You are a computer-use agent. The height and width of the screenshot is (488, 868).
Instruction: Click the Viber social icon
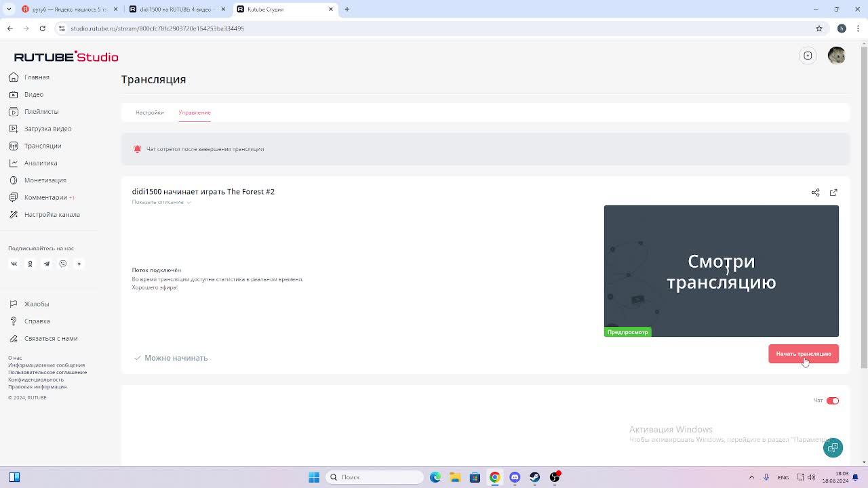coord(62,264)
